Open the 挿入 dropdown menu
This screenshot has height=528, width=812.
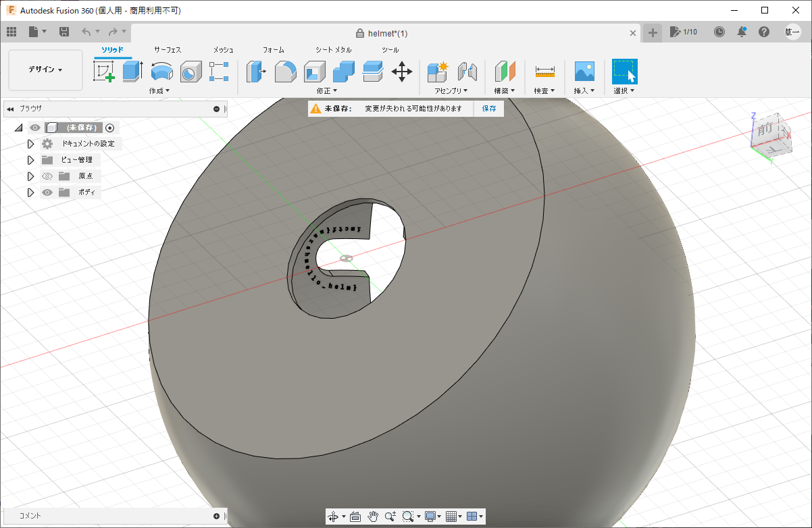point(584,90)
